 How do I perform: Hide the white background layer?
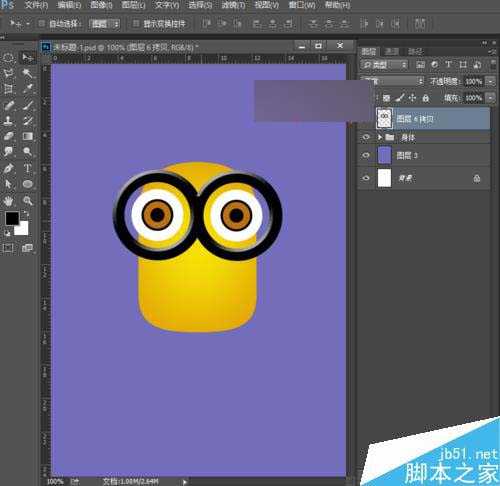(366, 178)
